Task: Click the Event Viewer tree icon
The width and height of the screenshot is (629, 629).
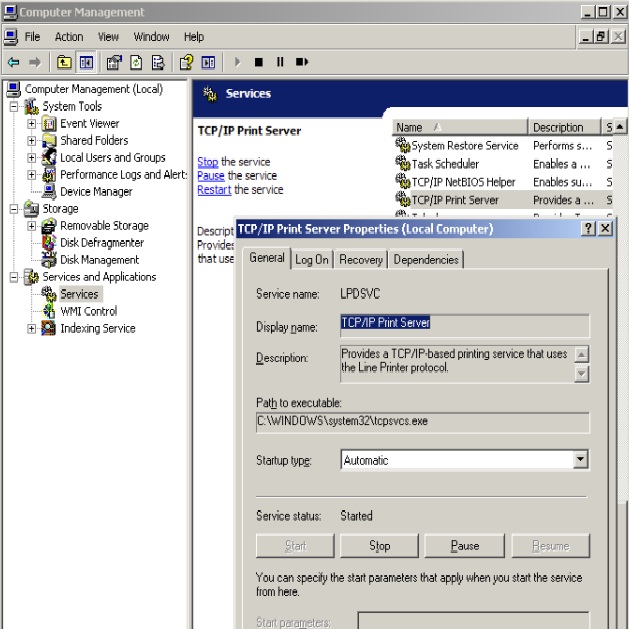Action: click(49, 124)
